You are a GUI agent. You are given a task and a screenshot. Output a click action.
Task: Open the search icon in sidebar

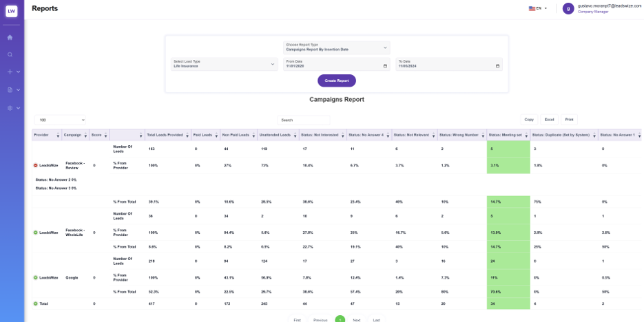coord(10,54)
